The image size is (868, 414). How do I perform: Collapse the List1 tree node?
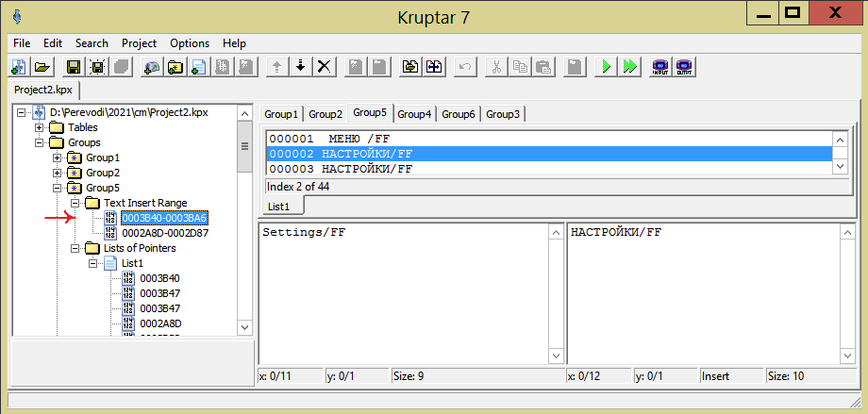pos(92,263)
